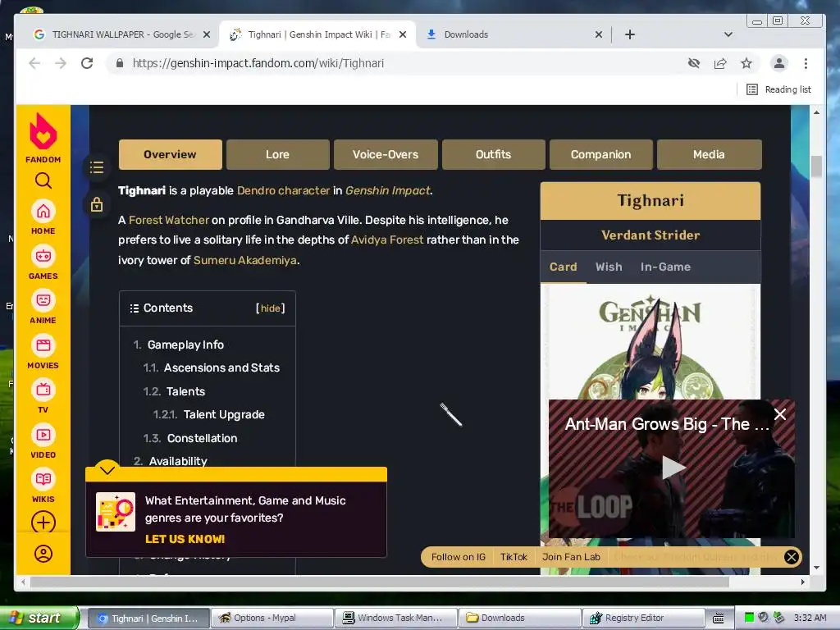Viewport: 840px width, 630px height.
Task: Select the Wish infobox image tab
Action: [609, 267]
